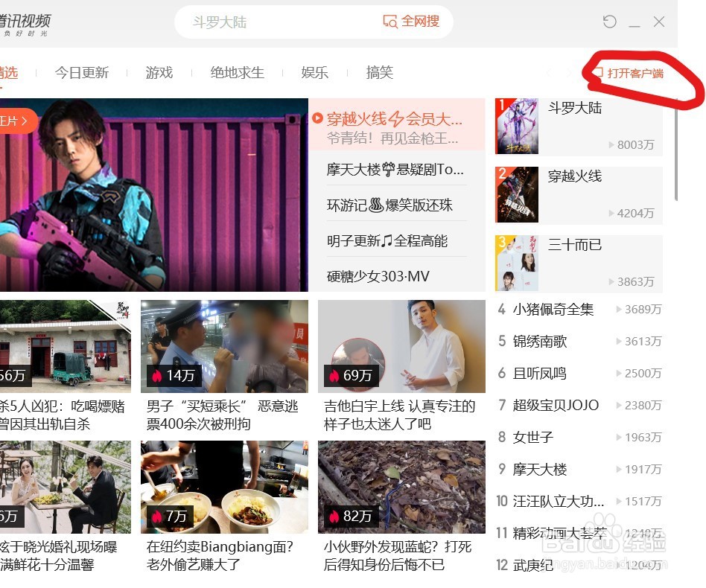Click the vertical scrollbar beside ranking list
This screenshot has height=588, width=706.
675,148
